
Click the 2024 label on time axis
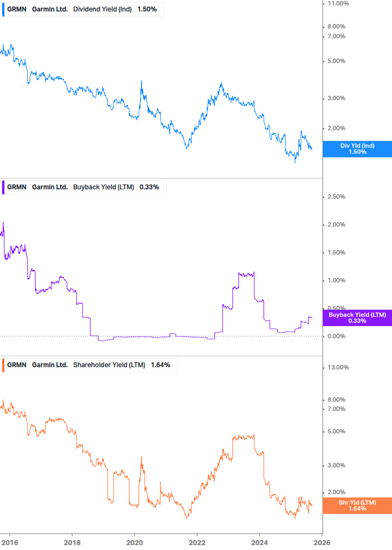tap(259, 543)
